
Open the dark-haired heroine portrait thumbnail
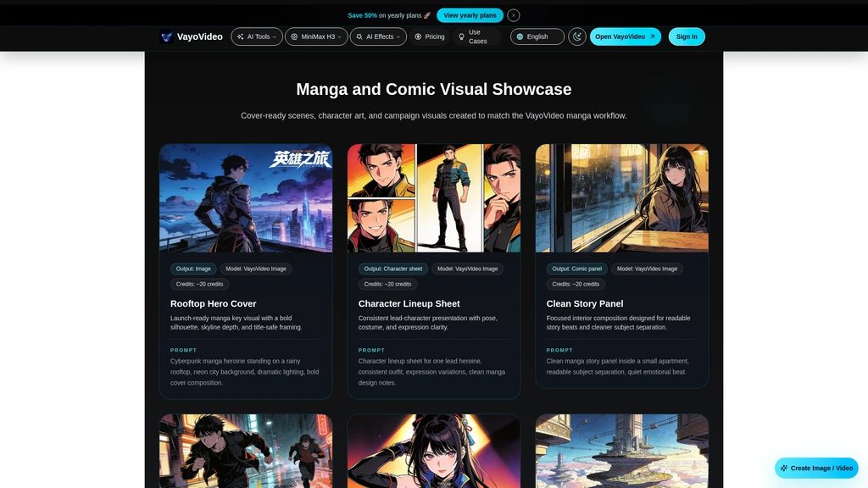click(434, 451)
